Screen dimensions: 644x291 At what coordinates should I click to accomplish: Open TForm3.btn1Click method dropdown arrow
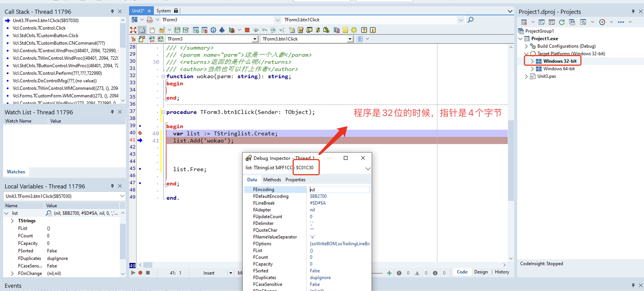click(x=350, y=39)
